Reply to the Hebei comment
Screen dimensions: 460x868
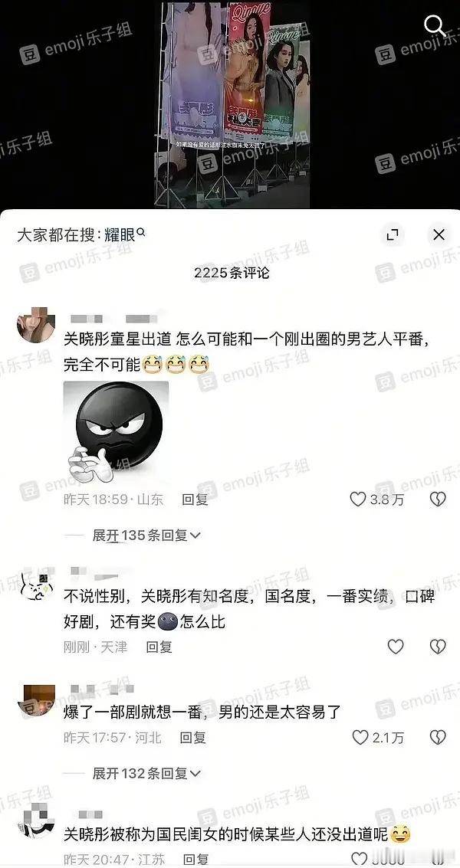[x=193, y=737]
